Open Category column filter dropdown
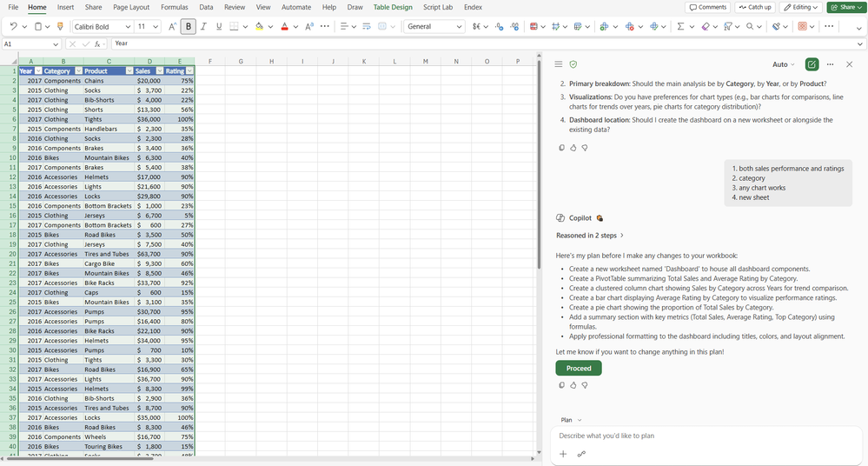This screenshot has width=868, height=466. coord(78,71)
